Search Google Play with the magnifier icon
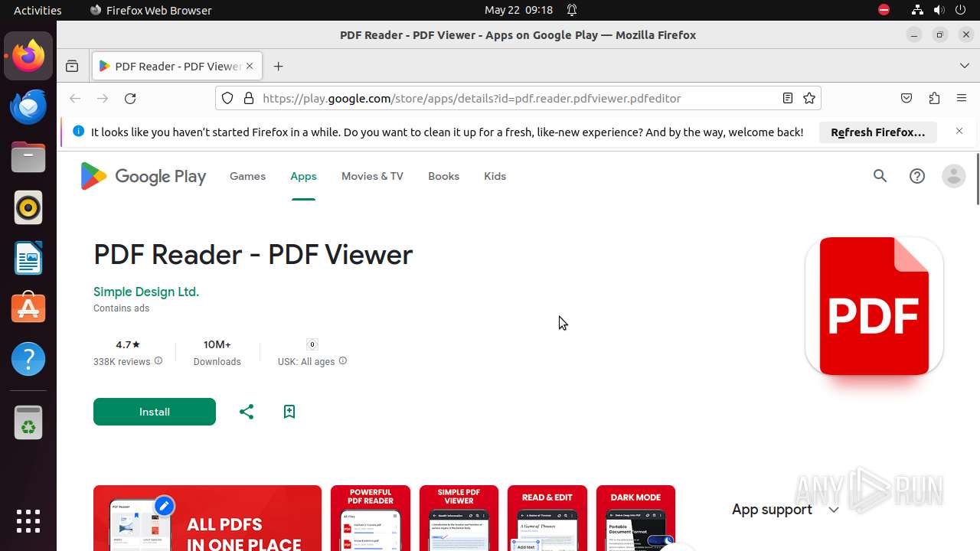Viewport: 980px width, 551px height. pos(880,176)
